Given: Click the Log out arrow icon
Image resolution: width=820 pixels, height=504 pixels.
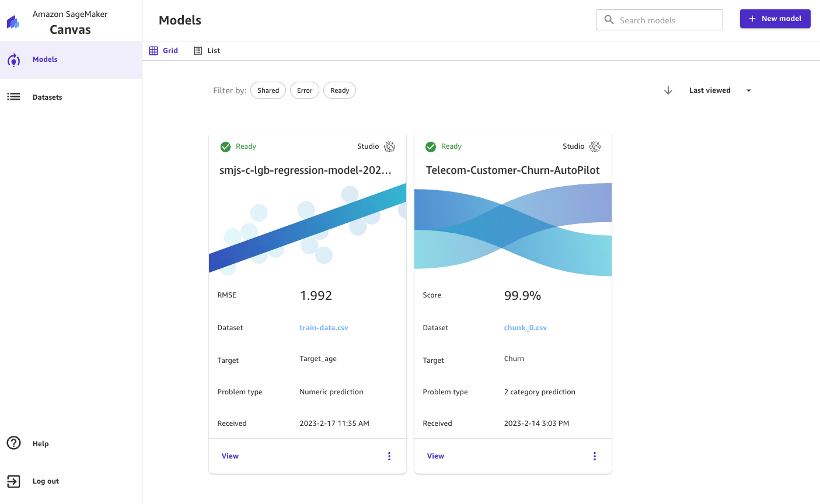Looking at the screenshot, I should [x=13, y=481].
